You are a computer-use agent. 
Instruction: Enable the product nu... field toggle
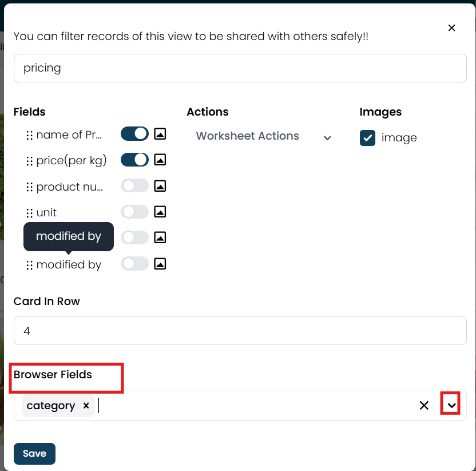click(134, 186)
